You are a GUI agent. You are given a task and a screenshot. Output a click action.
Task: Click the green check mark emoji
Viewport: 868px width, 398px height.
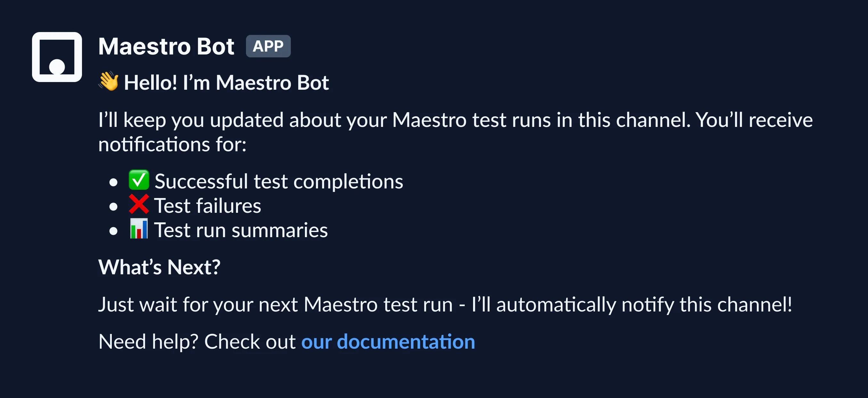138,180
